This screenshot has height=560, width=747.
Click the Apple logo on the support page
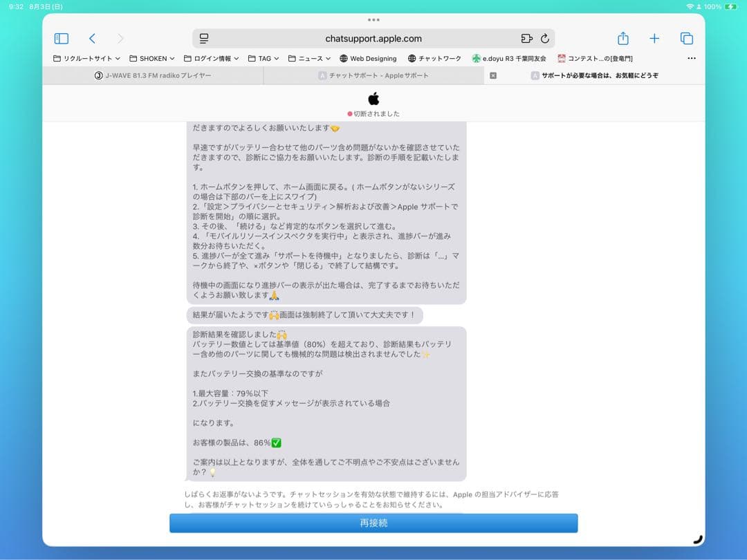pos(373,99)
